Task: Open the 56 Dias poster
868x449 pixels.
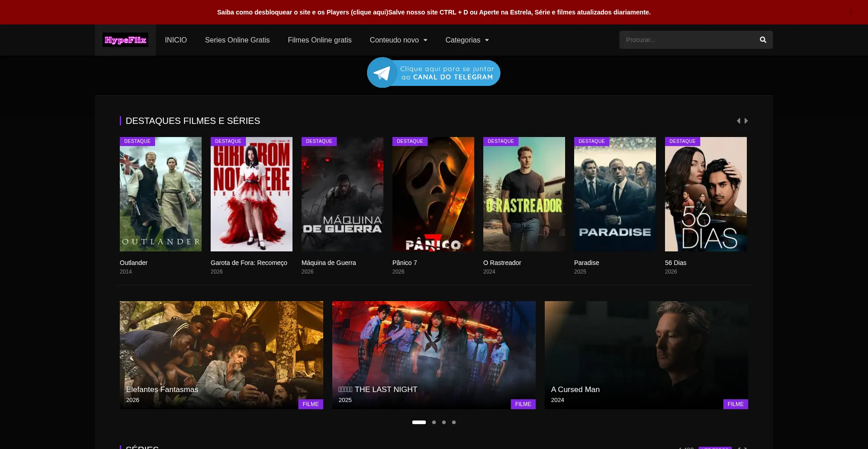Action: pyautogui.click(x=706, y=194)
